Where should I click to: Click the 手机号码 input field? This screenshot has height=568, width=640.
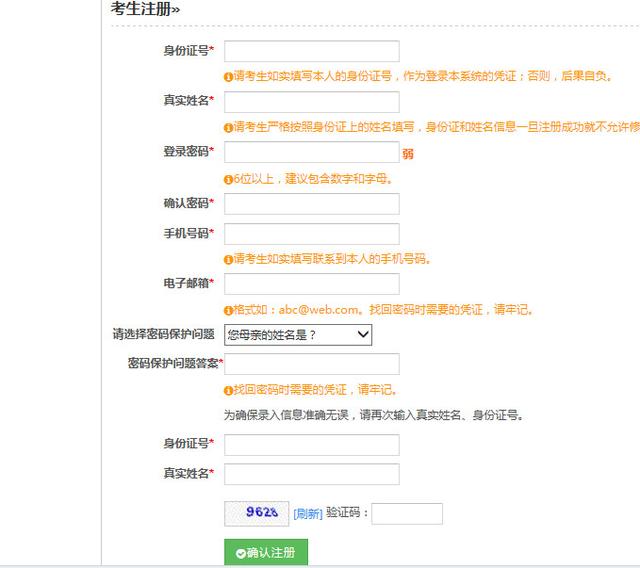[311, 234]
